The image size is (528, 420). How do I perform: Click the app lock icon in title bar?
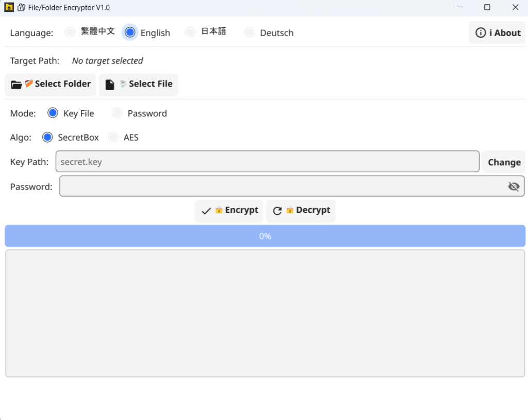9,8
